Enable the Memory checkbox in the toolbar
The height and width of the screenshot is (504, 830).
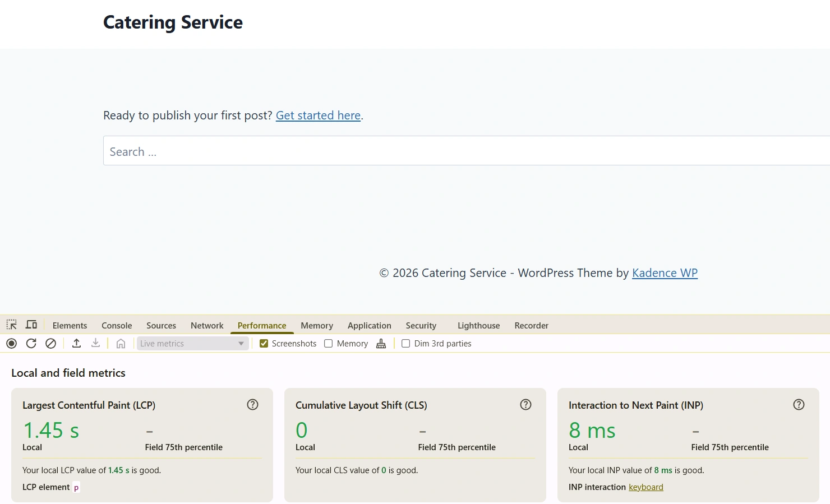329,343
